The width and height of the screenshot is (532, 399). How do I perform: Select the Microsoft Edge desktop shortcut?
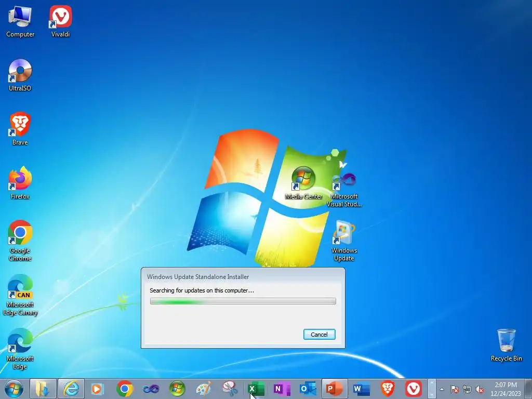[20, 349]
